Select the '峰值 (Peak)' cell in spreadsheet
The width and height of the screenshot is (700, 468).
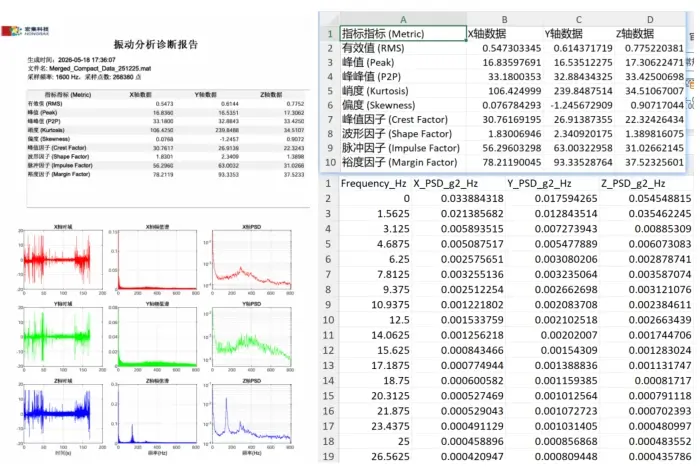coord(403,62)
